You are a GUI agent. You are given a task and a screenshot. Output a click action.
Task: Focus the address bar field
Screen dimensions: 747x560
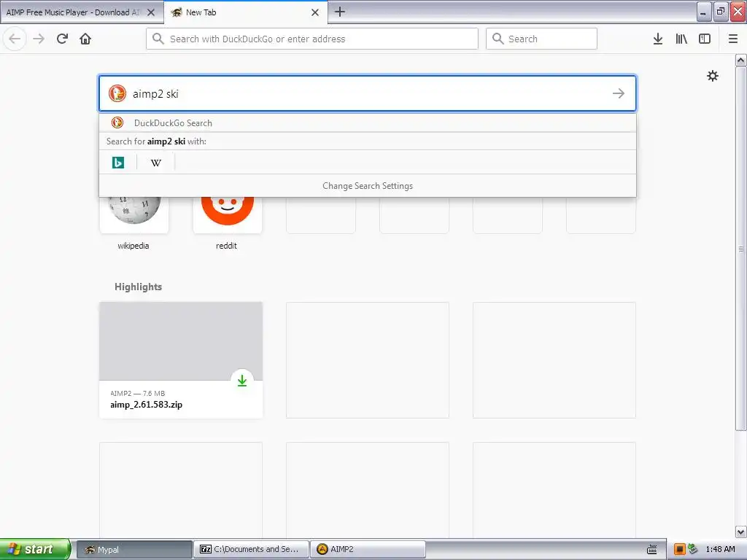click(x=312, y=39)
